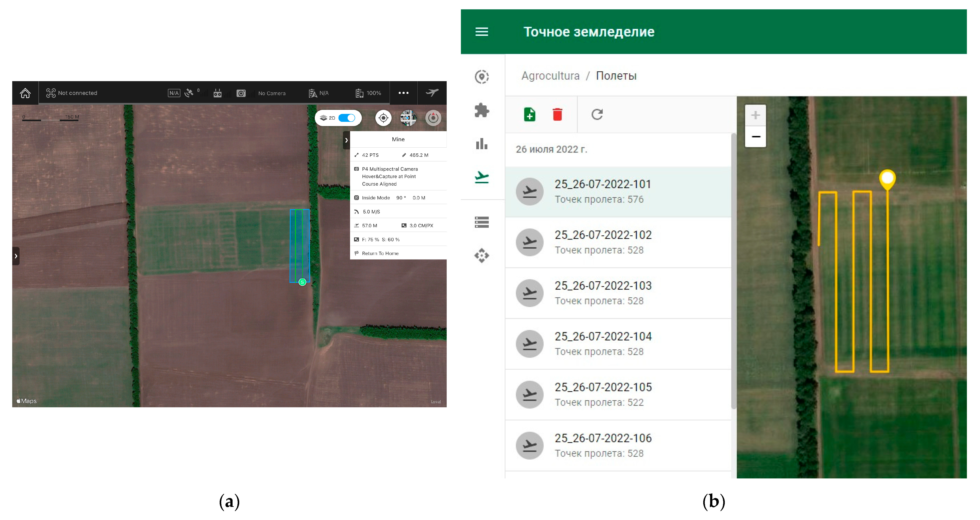Open the three-dots more options menu
The image size is (980, 520).
point(403,93)
